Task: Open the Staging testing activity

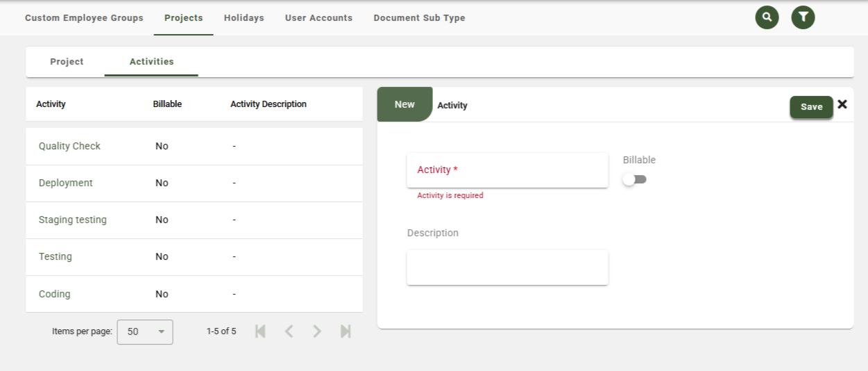Action: (73, 220)
